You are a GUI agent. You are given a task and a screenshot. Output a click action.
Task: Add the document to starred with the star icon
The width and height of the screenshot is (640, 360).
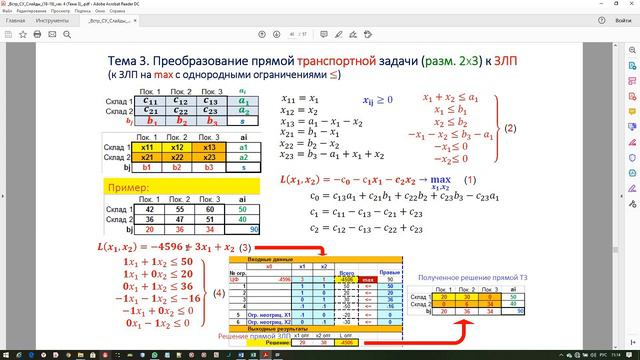pos(23,35)
